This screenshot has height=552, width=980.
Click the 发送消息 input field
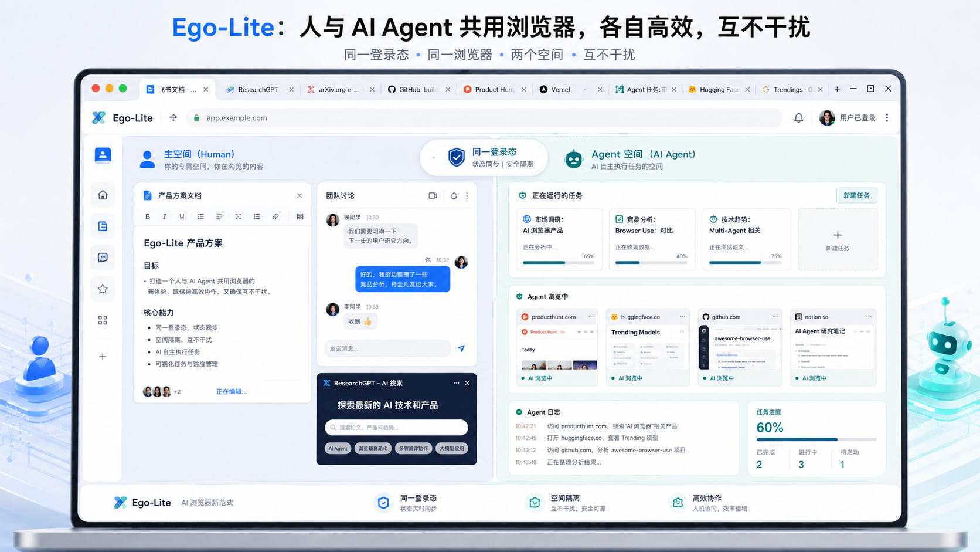387,348
